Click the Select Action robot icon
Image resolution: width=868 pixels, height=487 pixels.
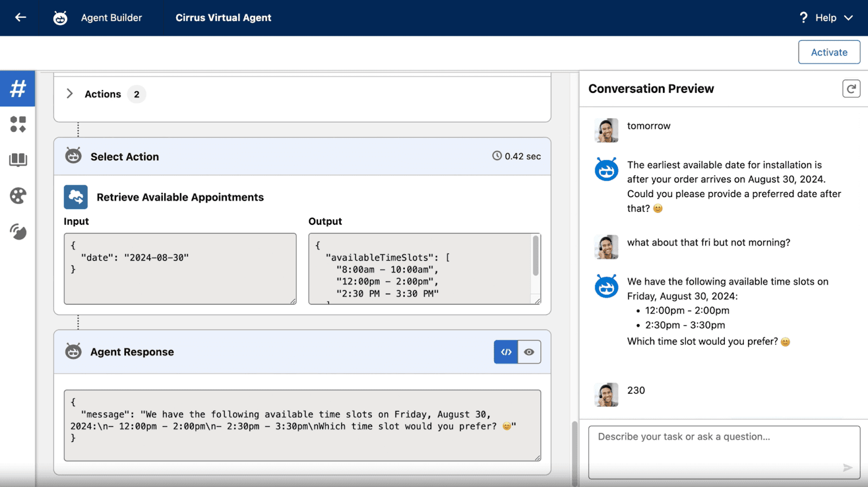[73, 156]
